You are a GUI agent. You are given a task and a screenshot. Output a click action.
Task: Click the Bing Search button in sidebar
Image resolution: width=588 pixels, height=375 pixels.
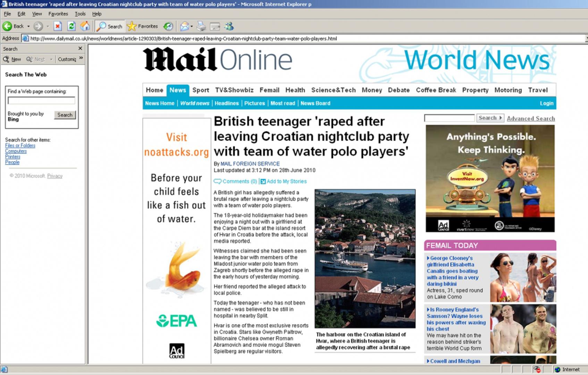65,115
